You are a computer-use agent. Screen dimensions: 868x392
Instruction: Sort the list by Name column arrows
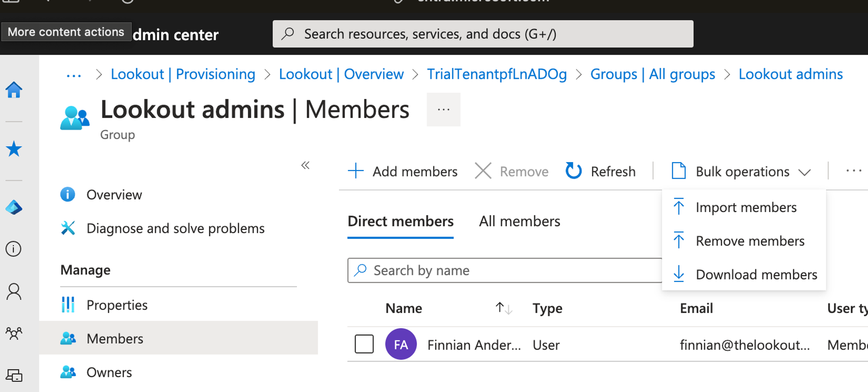coord(503,308)
